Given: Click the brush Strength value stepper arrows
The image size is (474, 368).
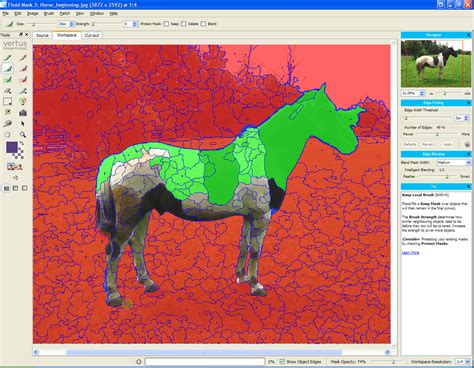Looking at the screenshot, I should pos(135,24).
